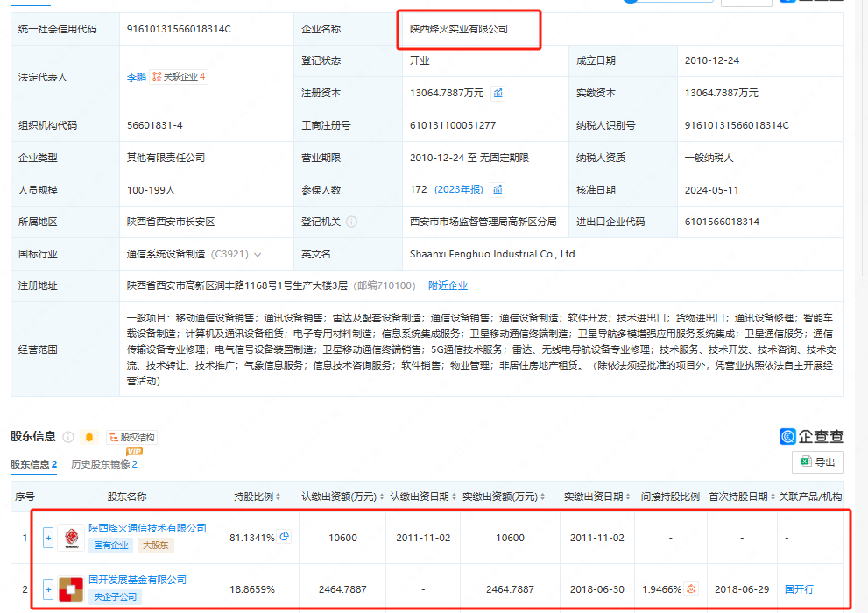Show info tooltip beside 股东信息 heading
This screenshot has height=613, width=868.
68,437
